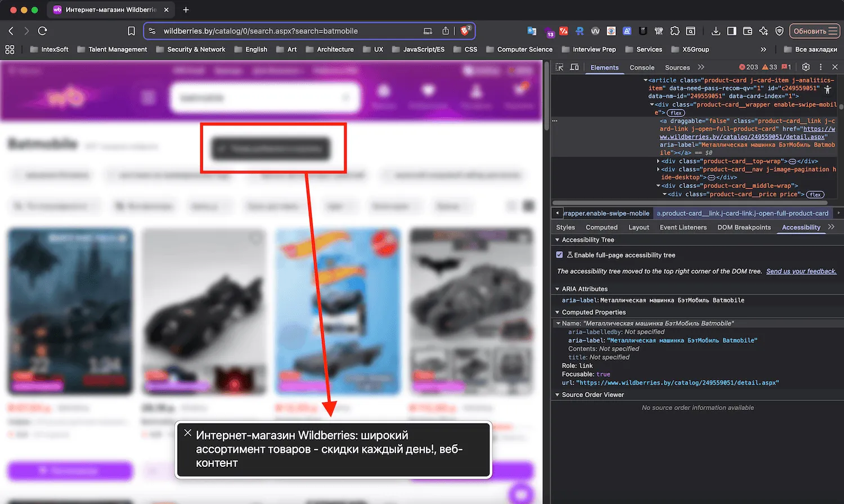The height and width of the screenshot is (504, 844).
Task: Click the share icon in the address bar
Action: click(x=446, y=31)
